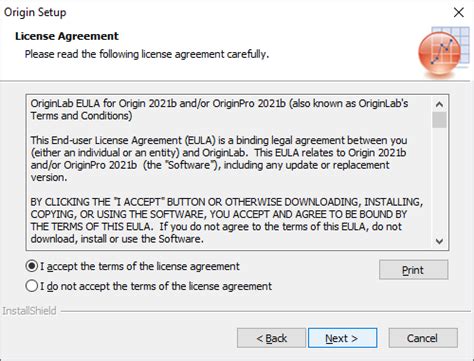
Task: Click the license text scroll-down arrow
Action: 439,241
